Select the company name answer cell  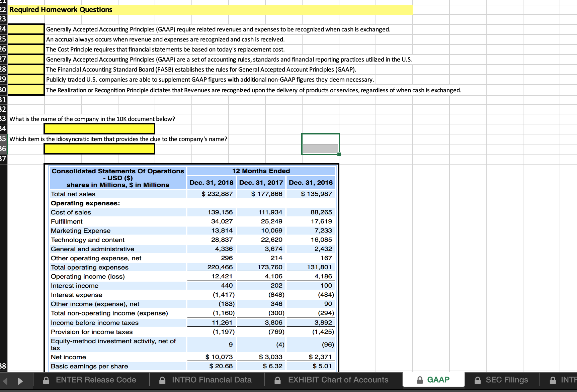pyautogui.click(x=99, y=129)
